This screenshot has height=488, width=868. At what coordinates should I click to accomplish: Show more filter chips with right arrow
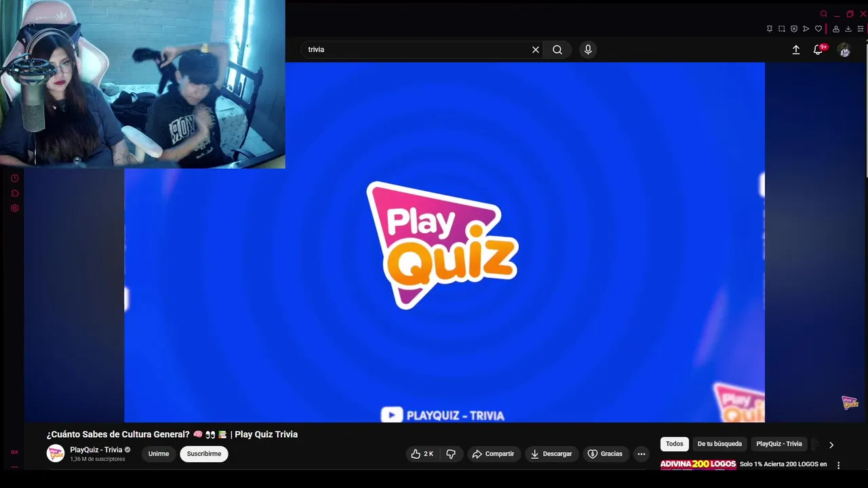[831, 445]
